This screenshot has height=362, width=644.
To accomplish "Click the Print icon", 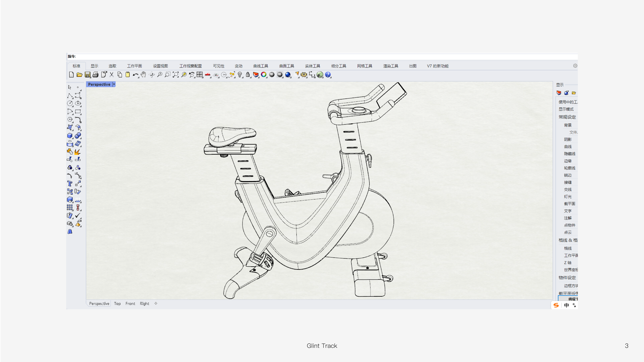I will point(95,75).
